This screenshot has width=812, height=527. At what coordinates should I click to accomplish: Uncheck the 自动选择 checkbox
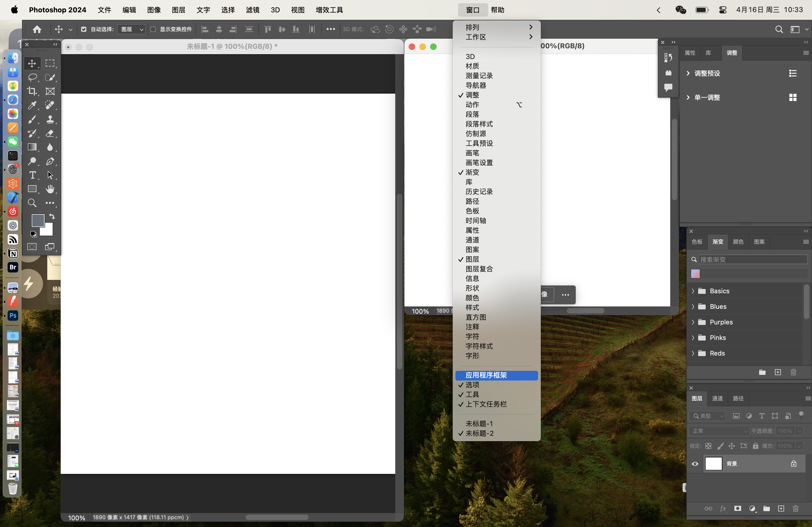click(x=84, y=29)
